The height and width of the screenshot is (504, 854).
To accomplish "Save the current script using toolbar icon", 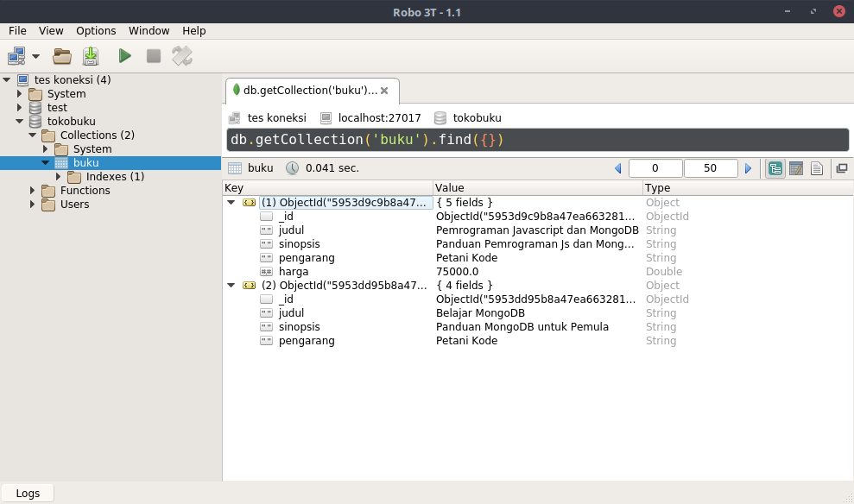I will pyautogui.click(x=90, y=55).
